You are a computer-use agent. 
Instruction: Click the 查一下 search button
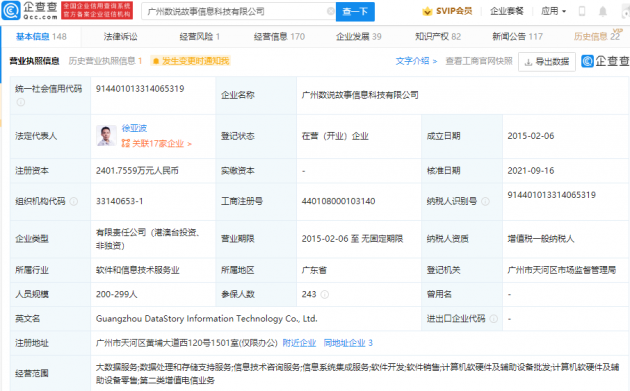[x=355, y=12]
